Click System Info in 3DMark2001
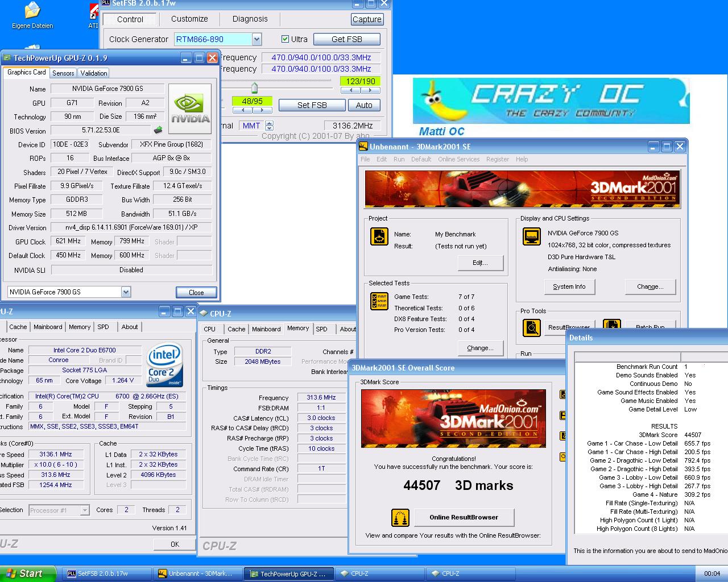 [x=569, y=286]
